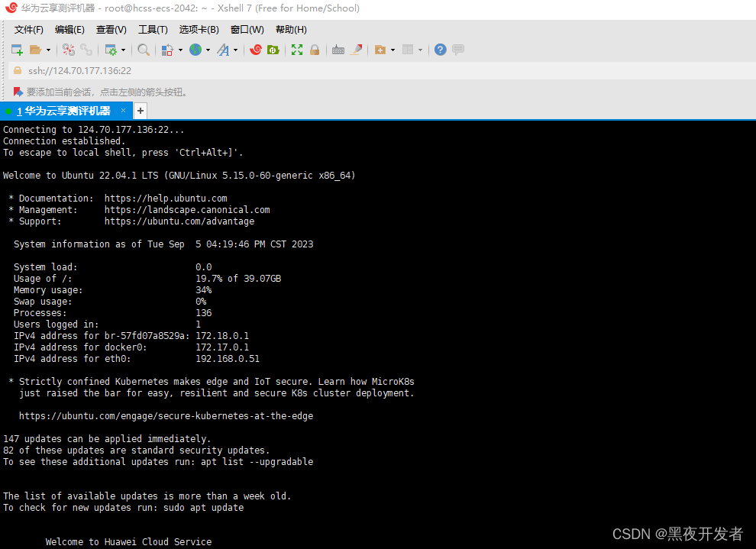Expand the folder-plus dropdown arrow
The width and height of the screenshot is (756, 549).
[393, 50]
